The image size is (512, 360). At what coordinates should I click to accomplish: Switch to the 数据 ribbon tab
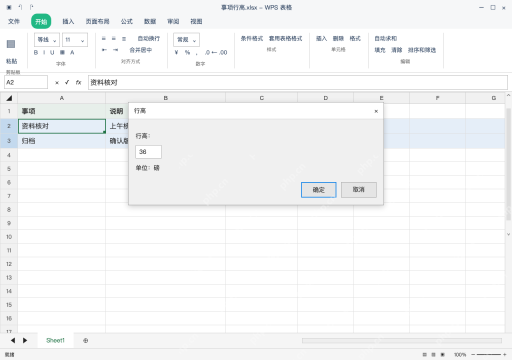pyautogui.click(x=150, y=21)
